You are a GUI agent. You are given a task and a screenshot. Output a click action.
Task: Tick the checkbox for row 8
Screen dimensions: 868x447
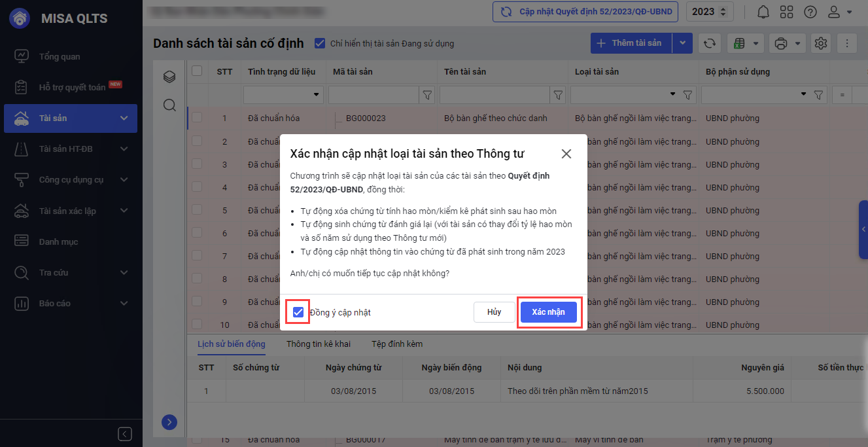click(197, 279)
